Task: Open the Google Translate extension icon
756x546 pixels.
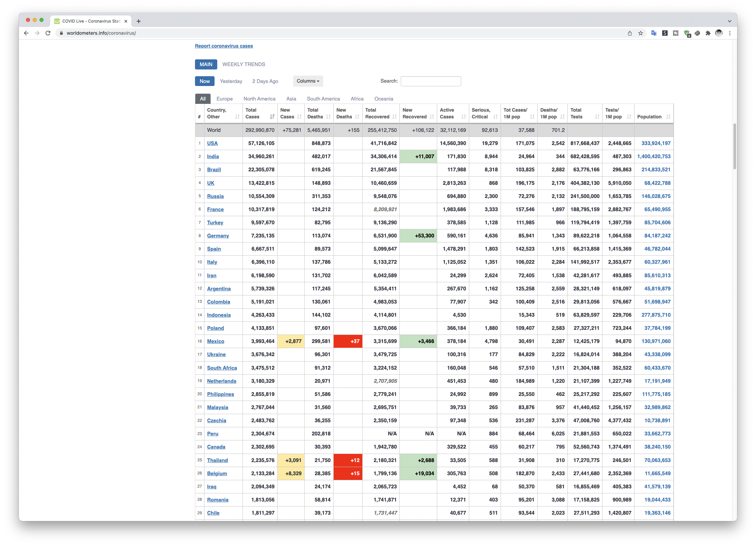Action: [654, 33]
